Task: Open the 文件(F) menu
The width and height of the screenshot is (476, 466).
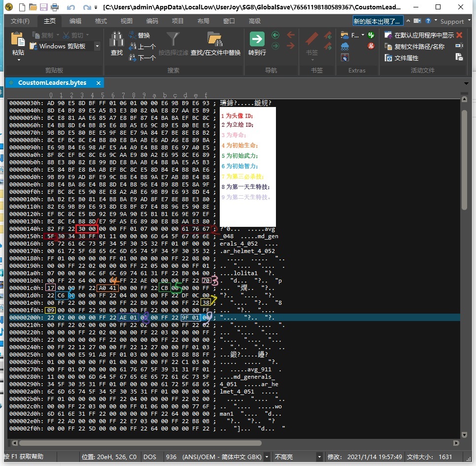Action: pyautogui.click(x=20, y=21)
